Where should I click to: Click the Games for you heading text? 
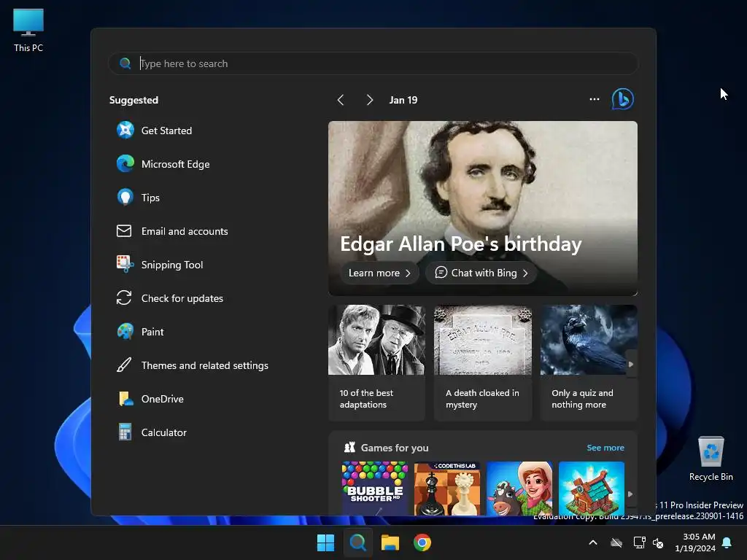(395, 448)
